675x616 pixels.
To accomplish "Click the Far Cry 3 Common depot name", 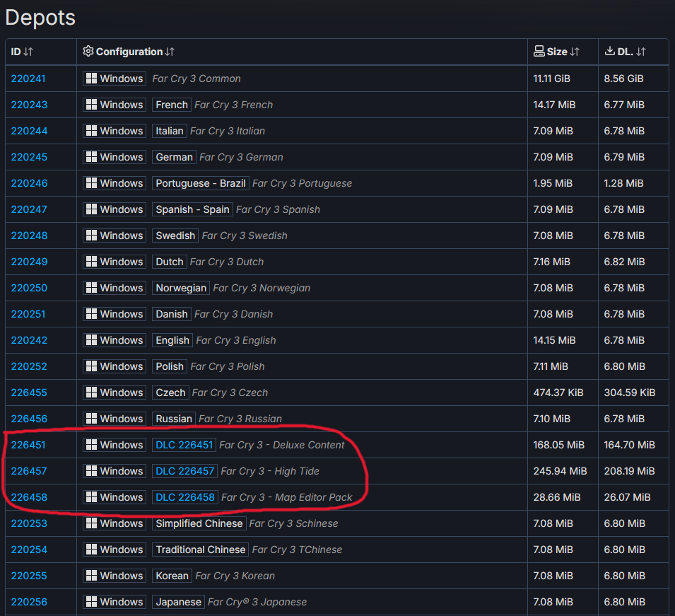I will point(196,79).
